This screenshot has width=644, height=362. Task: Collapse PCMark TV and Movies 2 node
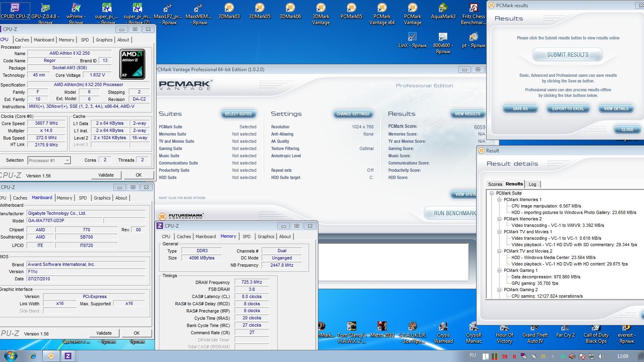[500, 251]
